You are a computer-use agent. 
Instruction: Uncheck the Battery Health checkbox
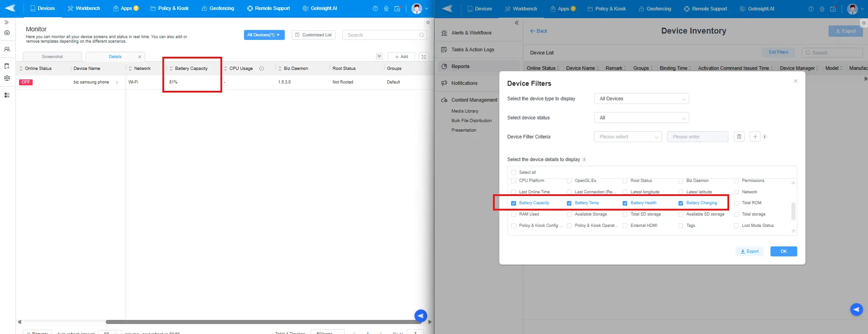click(625, 203)
